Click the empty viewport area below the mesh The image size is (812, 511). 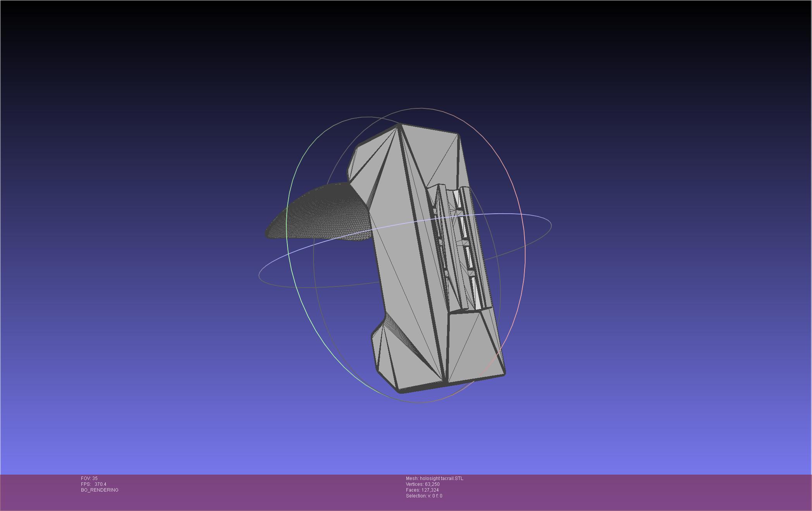(x=406, y=437)
